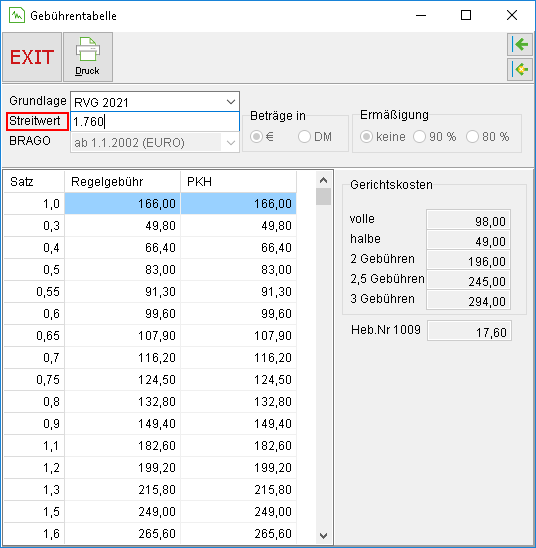Choose Ermäßigung keine option

pyautogui.click(x=367, y=136)
